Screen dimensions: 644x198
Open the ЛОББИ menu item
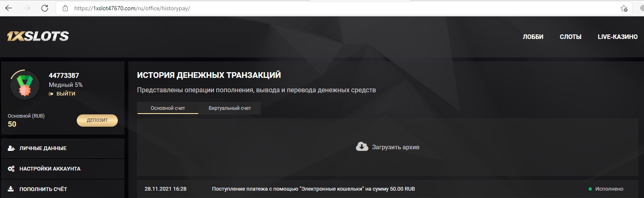pos(533,37)
